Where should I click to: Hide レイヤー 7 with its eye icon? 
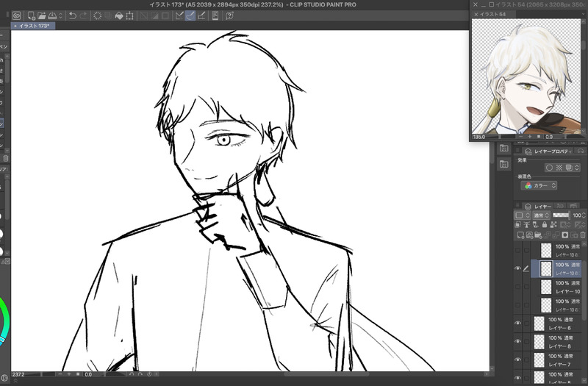(x=518, y=360)
